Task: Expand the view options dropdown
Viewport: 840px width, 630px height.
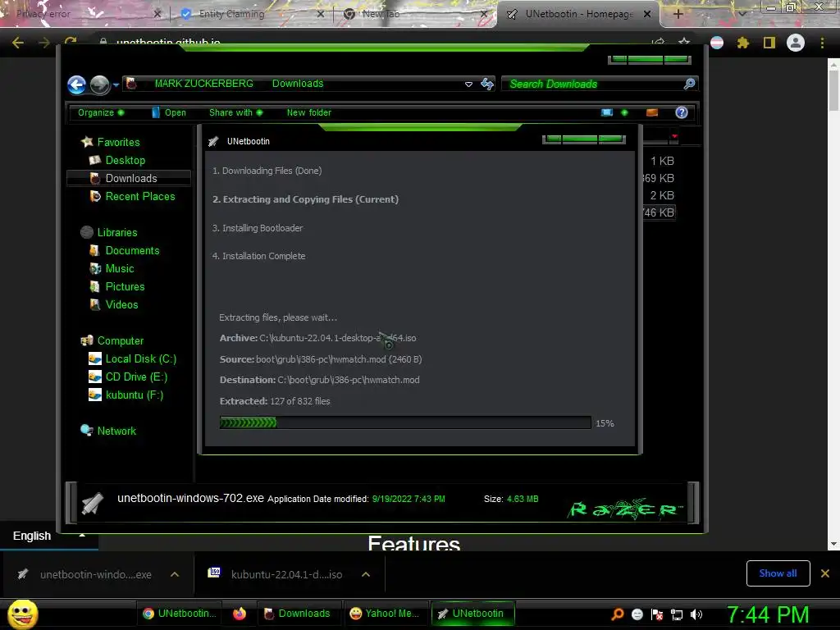Action: click(x=624, y=112)
